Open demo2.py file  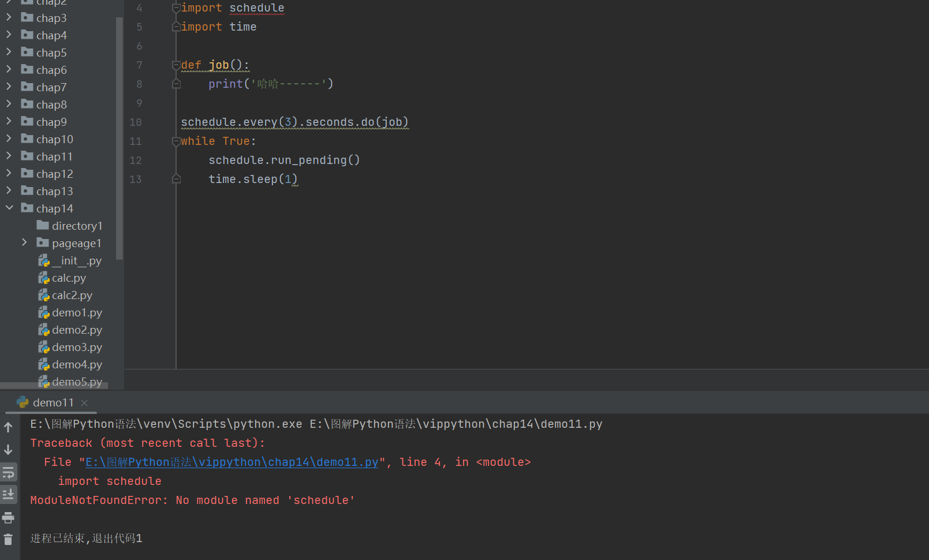(70, 330)
